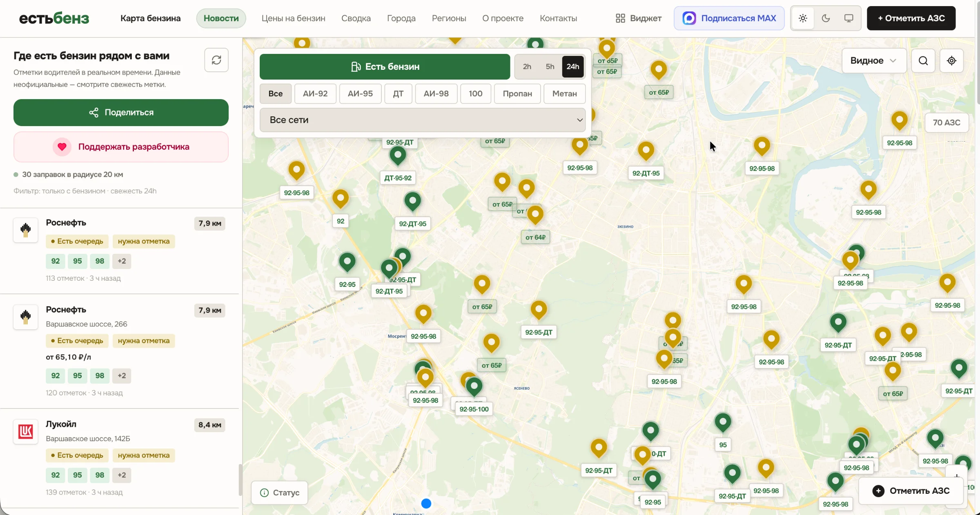Expand the +2 fuels on first Роснефть

[x=122, y=261]
